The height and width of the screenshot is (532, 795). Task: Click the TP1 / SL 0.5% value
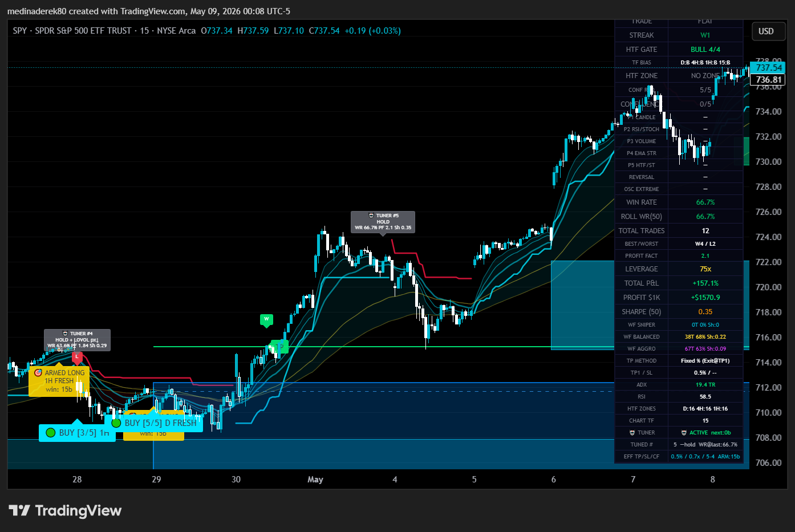705,373
